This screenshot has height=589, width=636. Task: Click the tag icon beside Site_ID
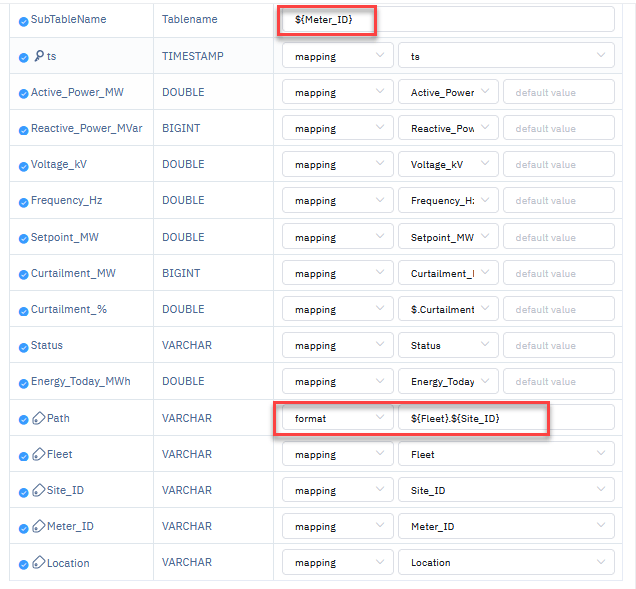tap(38, 491)
